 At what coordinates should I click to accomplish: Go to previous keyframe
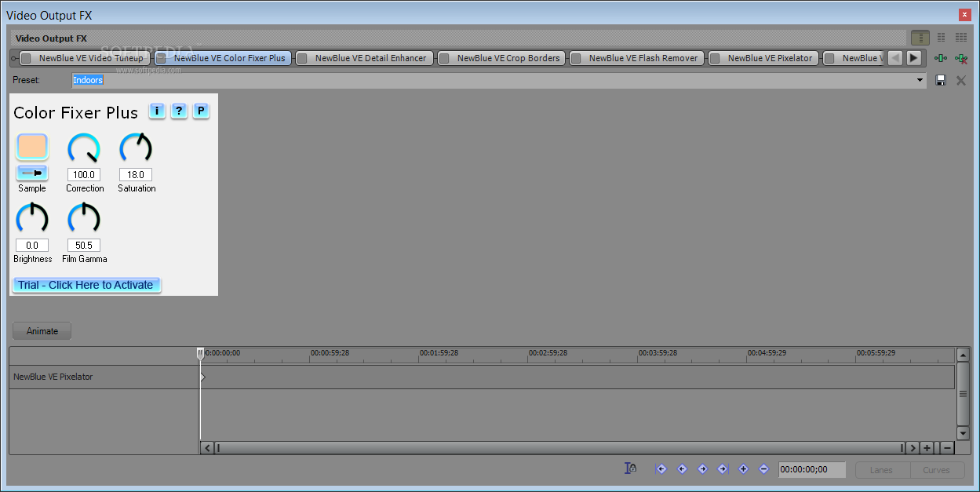(682, 469)
